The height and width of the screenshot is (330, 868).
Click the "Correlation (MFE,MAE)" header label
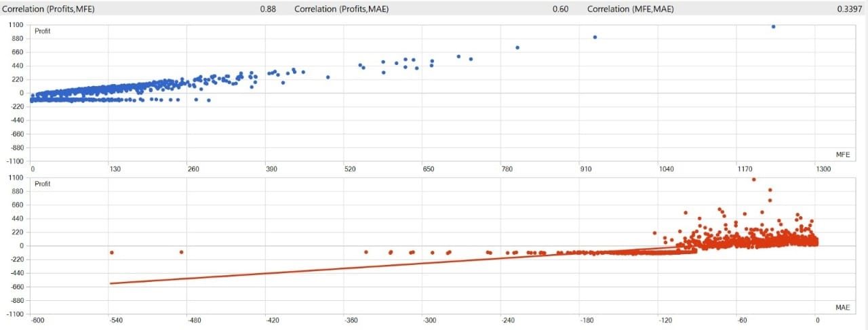(x=629, y=9)
